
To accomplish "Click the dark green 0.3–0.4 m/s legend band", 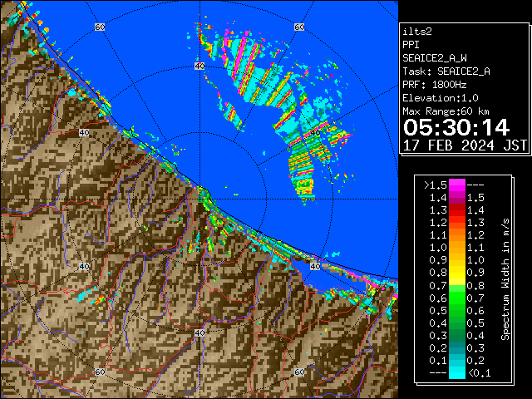I will point(457,336).
